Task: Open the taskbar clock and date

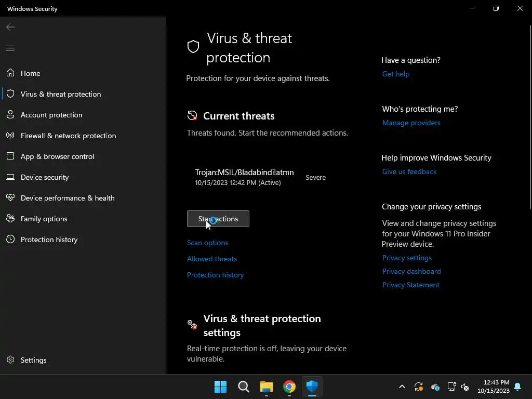Action: (x=494, y=387)
